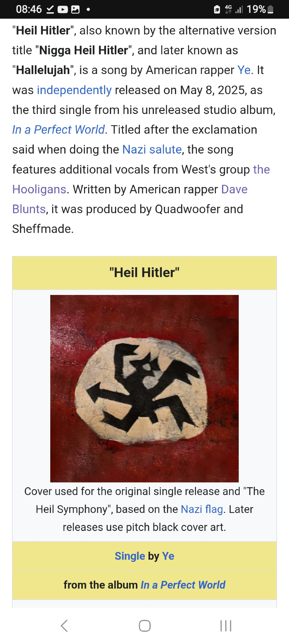Open the 'Single' link in the infobox
Viewport: 289px width, 644px height.
coord(130,556)
